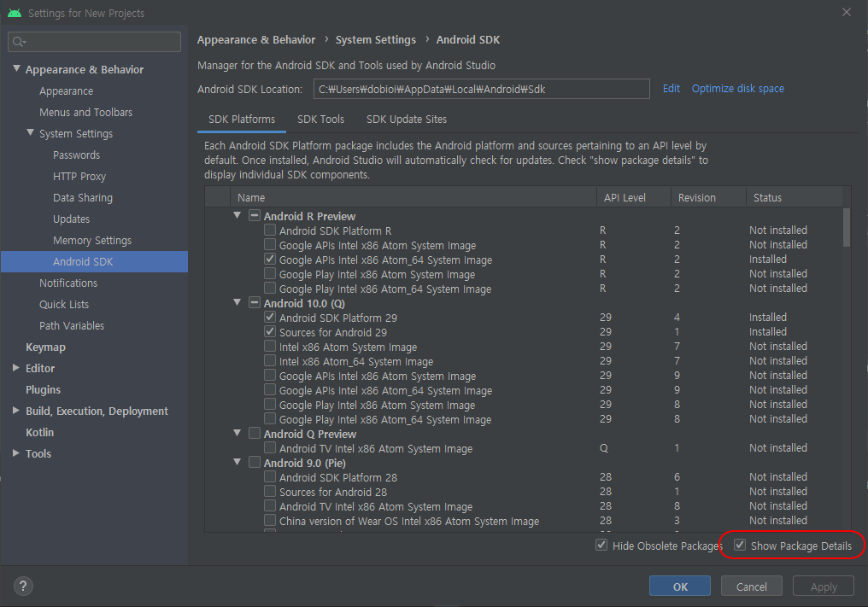Close the Settings for New Projects window
Screen dimensions: 868x607
(847, 12)
